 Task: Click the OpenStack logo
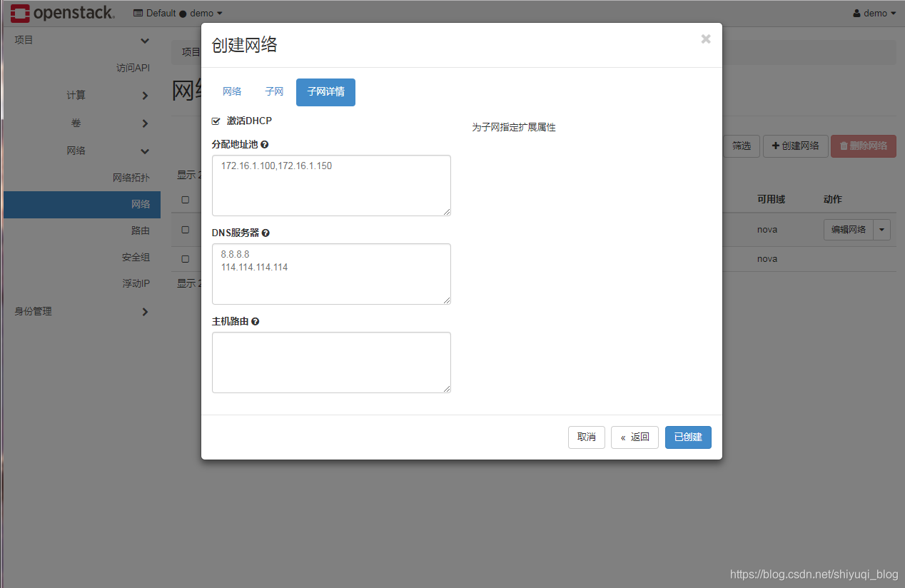pos(62,13)
